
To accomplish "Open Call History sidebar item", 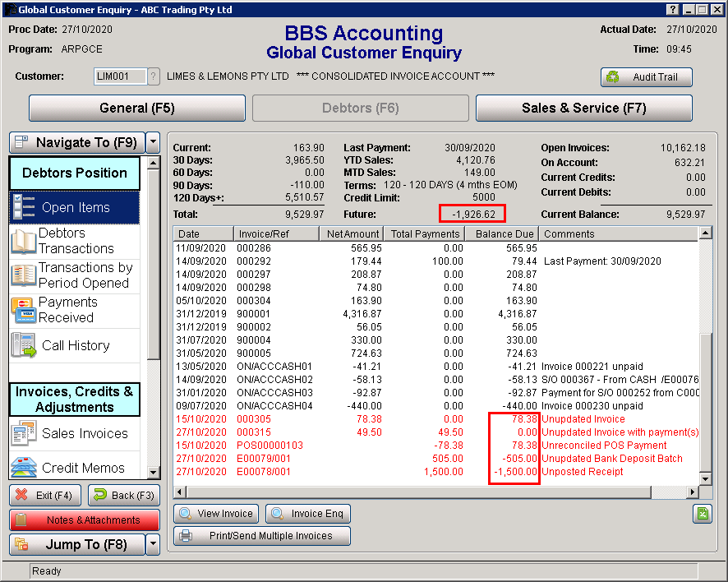I will (75, 345).
